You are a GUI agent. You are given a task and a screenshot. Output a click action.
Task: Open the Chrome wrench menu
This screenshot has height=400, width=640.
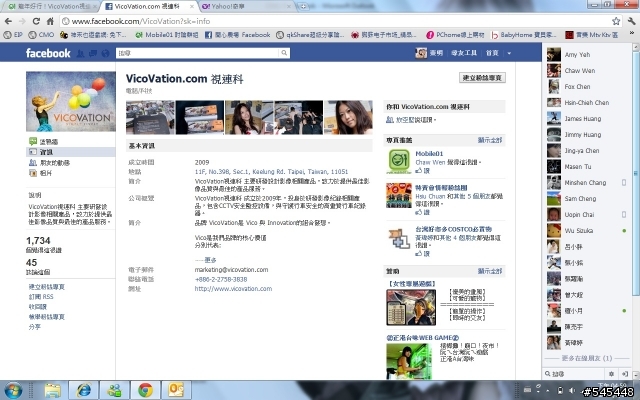pos(631,21)
